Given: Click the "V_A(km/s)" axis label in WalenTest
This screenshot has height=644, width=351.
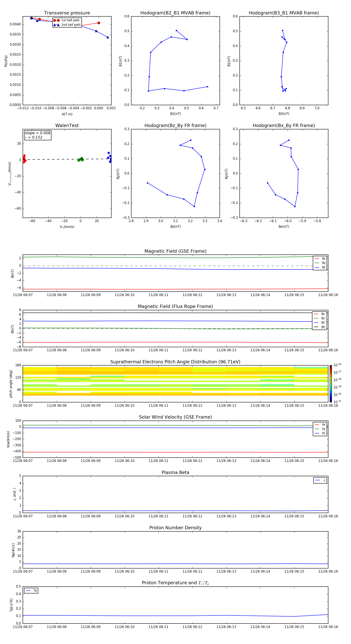Looking at the screenshot, I should [x=67, y=227].
